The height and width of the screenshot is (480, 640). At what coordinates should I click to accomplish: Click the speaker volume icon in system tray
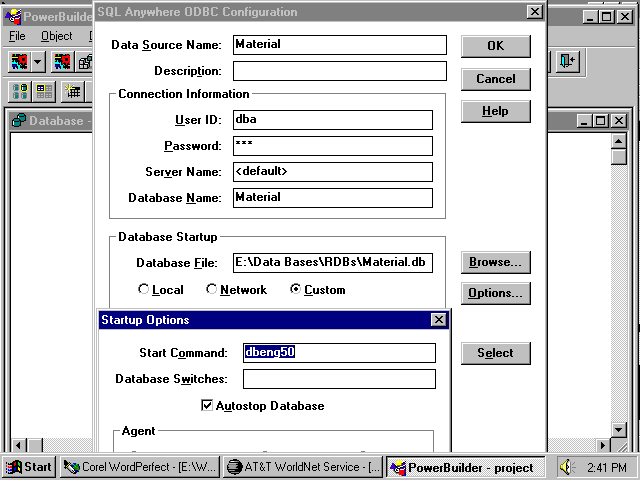click(567, 467)
